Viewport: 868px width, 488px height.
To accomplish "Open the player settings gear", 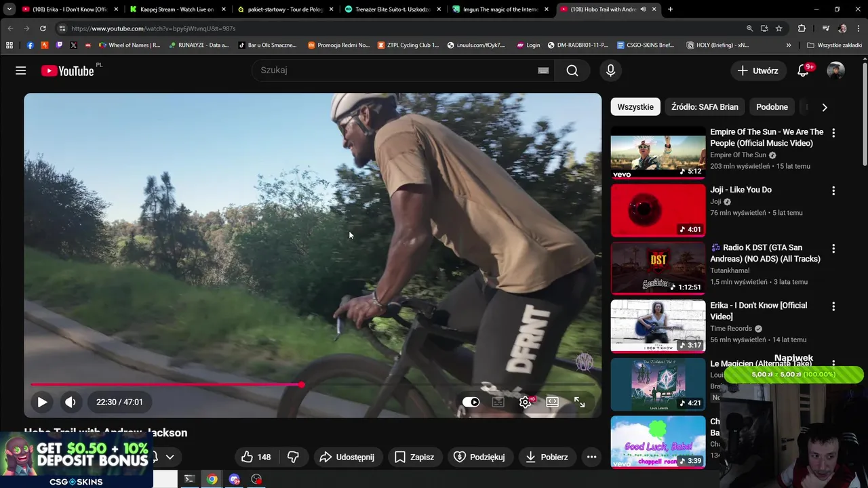I will coord(525,402).
